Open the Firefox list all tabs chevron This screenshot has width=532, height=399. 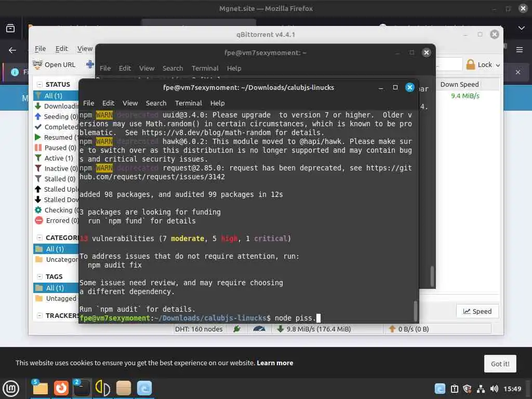522,28
